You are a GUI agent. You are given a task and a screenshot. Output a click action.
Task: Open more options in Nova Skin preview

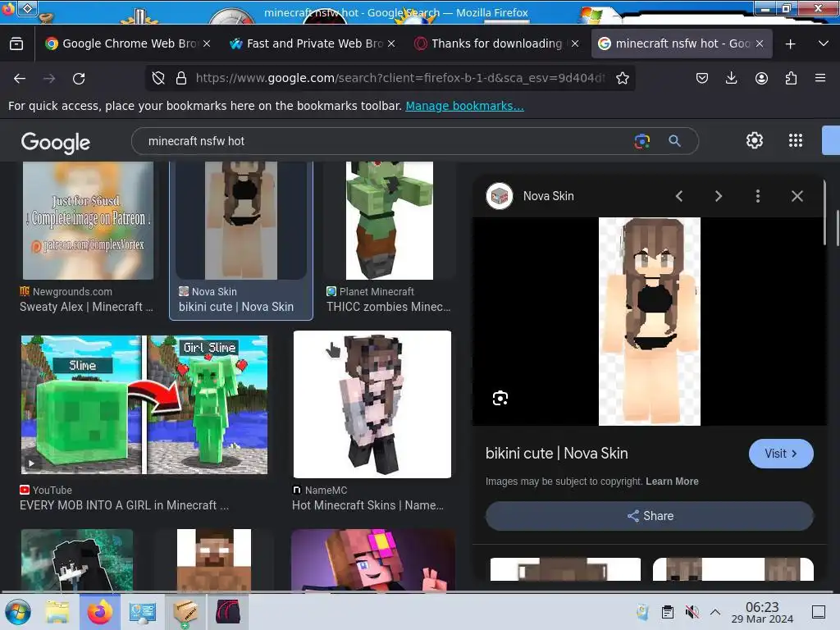click(757, 196)
